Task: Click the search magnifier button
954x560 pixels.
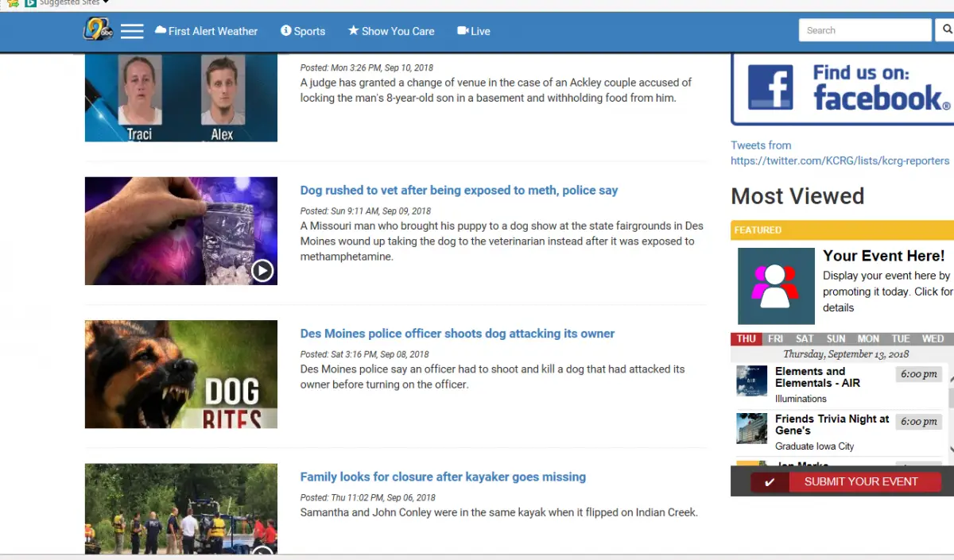Action: 946,30
